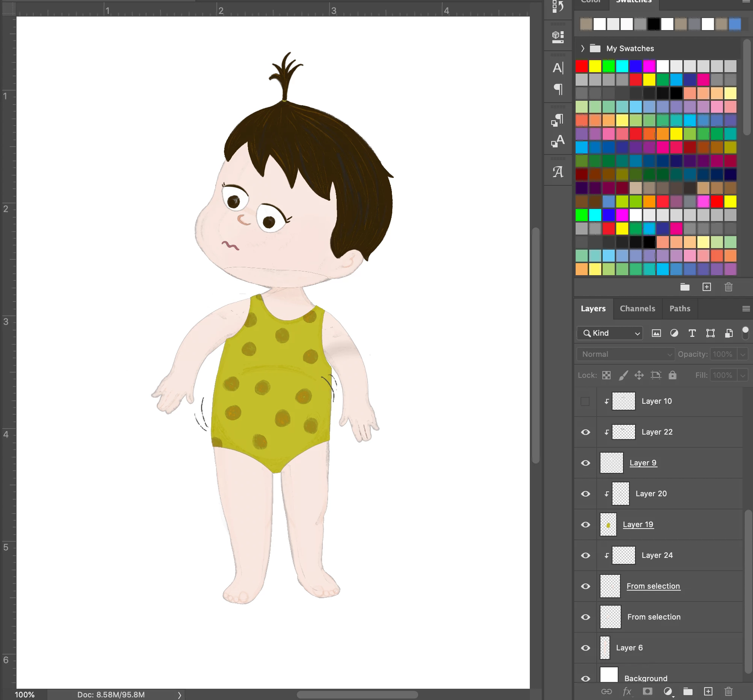This screenshot has width=753, height=700.
Task: Click the lock transparent pixels icon
Action: [x=606, y=375]
